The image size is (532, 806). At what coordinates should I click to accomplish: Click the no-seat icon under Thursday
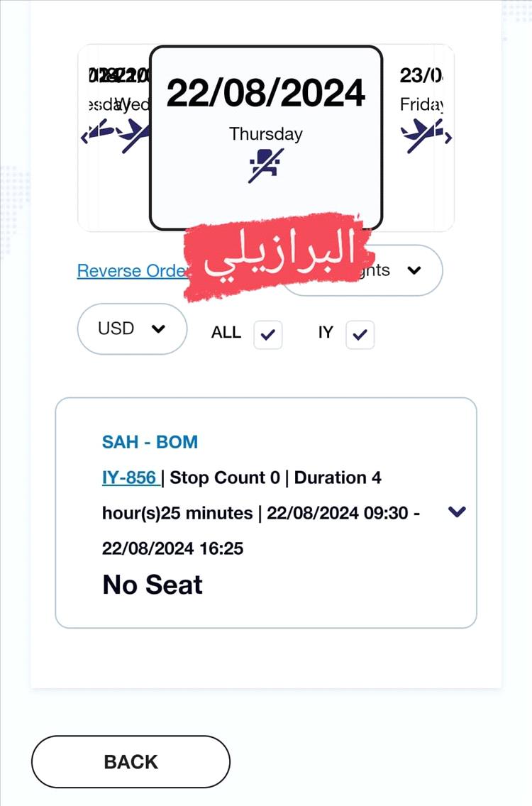266,165
